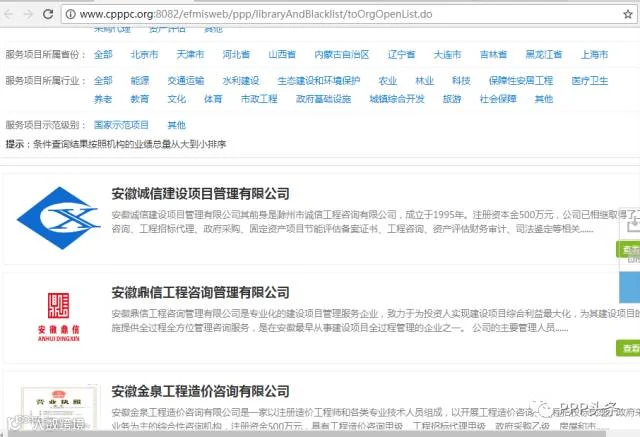Go back with the browser back arrow

click(x=8, y=14)
